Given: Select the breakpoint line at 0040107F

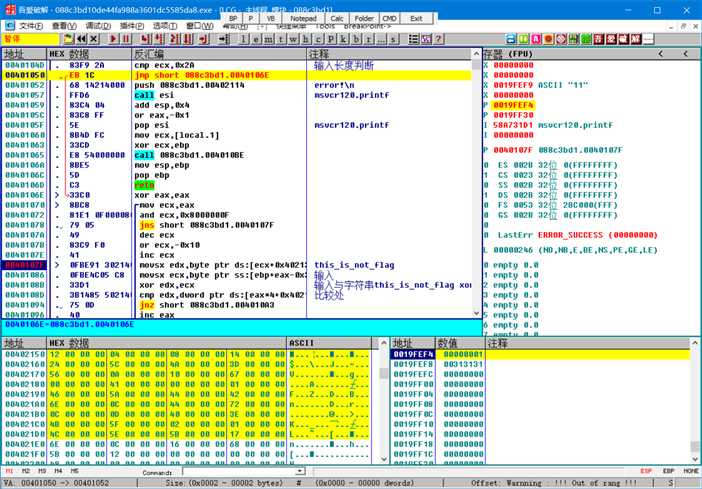Looking at the screenshot, I should tap(236, 265).
